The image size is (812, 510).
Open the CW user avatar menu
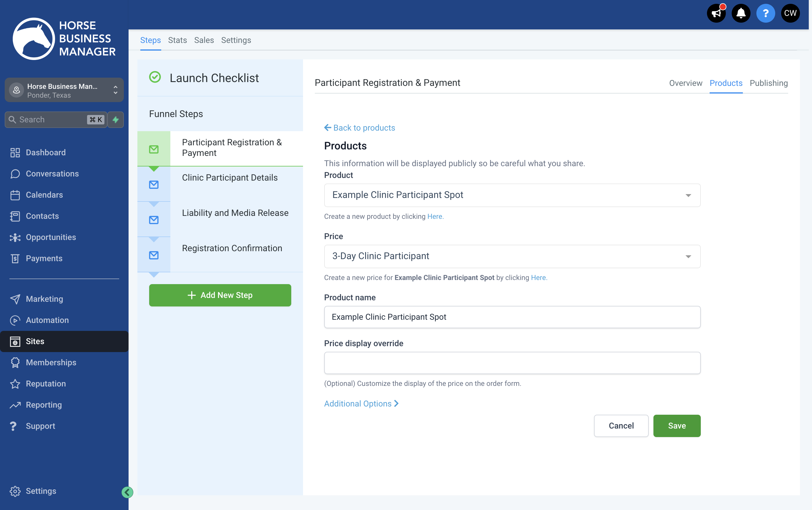point(790,14)
